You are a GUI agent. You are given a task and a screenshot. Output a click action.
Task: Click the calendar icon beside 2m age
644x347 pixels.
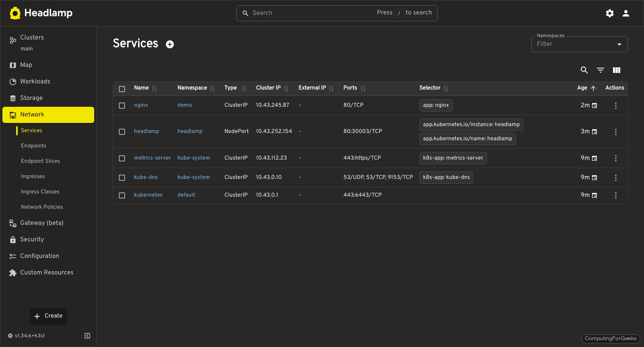pyautogui.click(x=594, y=106)
